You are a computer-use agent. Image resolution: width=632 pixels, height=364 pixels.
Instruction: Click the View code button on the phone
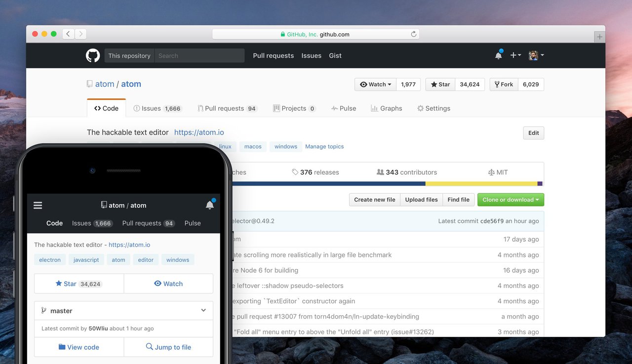tap(79, 347)
